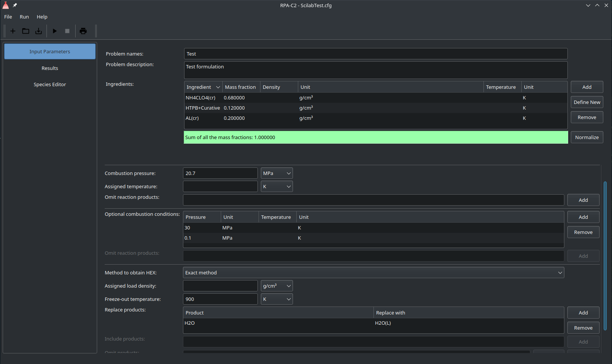
Task: Normalize the ingredient mass fractions
Action: (587, 137)
